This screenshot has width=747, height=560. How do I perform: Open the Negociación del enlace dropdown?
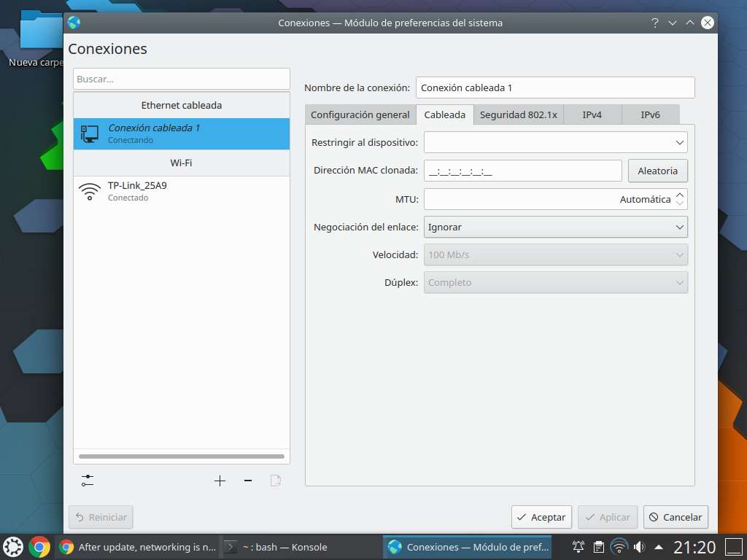point(555,227)
